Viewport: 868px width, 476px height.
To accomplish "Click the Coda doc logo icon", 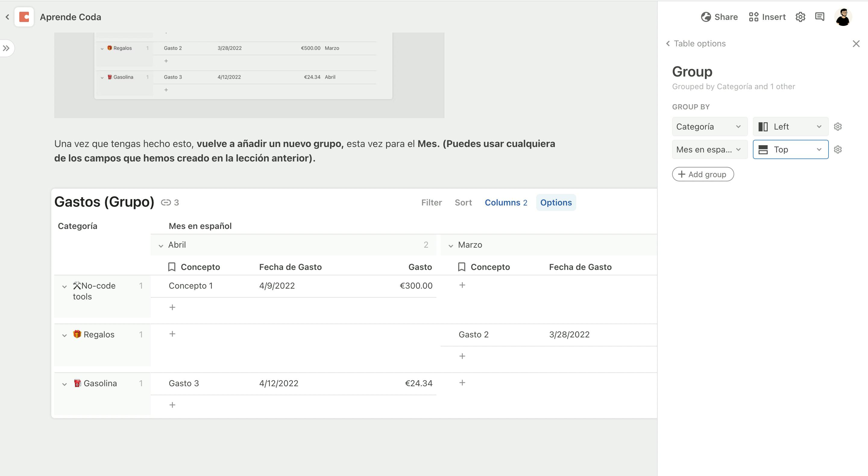I will tap(24, 17).
